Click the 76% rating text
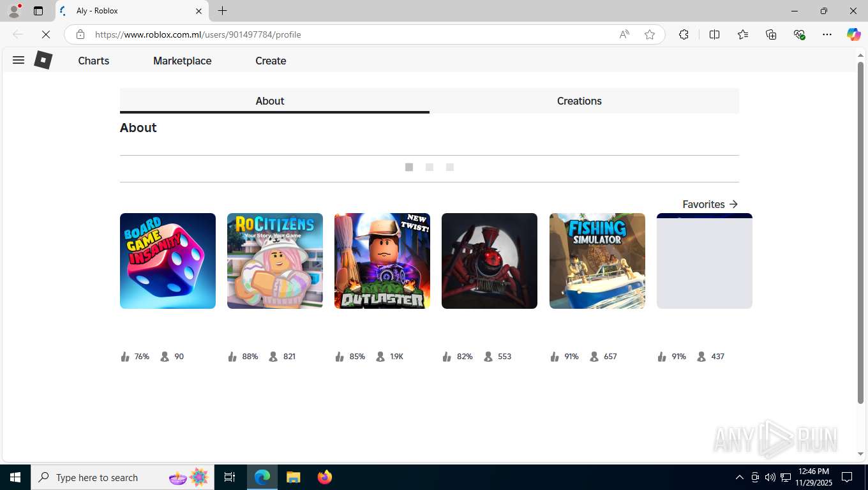This screenshot has height=490, width=868. (x=142, y=357)
